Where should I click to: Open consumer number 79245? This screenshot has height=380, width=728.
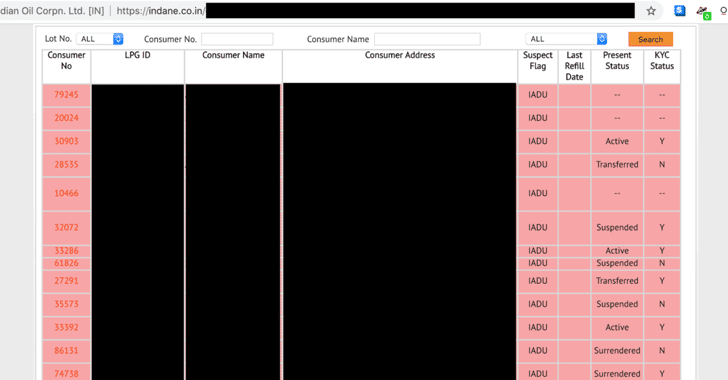click(66, 95)
